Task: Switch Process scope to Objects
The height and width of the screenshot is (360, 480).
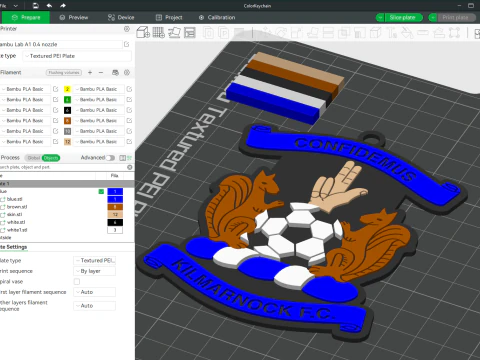Action: pos(51,158)
